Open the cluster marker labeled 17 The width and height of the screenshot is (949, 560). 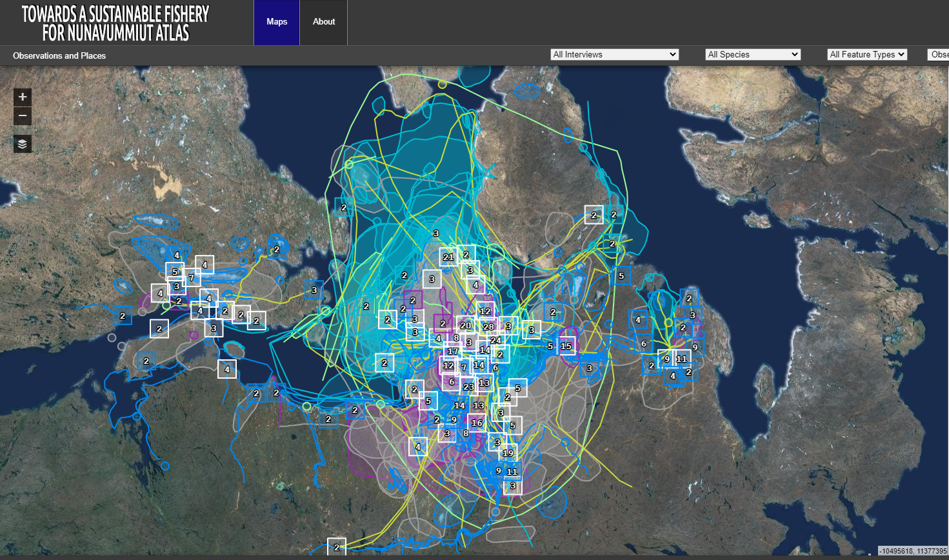(x=453, y=352)
